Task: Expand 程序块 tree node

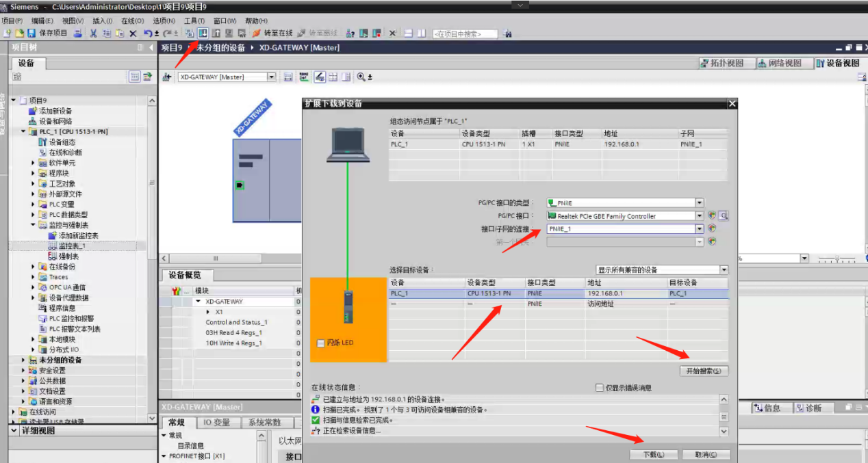Action: point(34,173)
